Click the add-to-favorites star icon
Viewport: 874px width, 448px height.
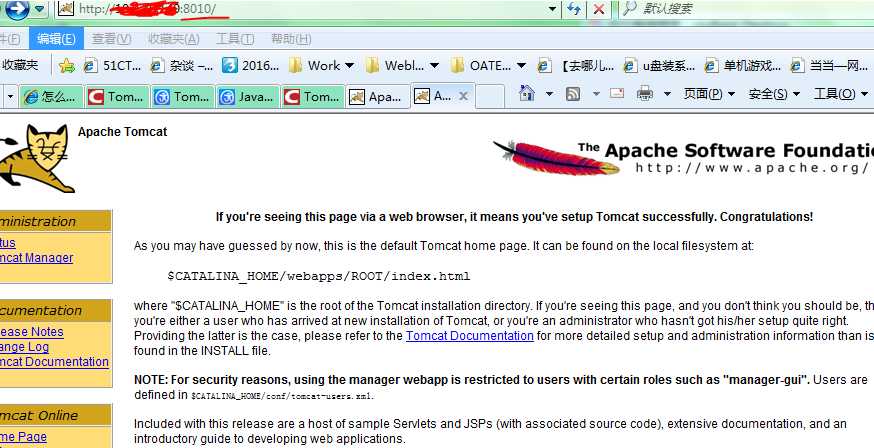(66, 66)
